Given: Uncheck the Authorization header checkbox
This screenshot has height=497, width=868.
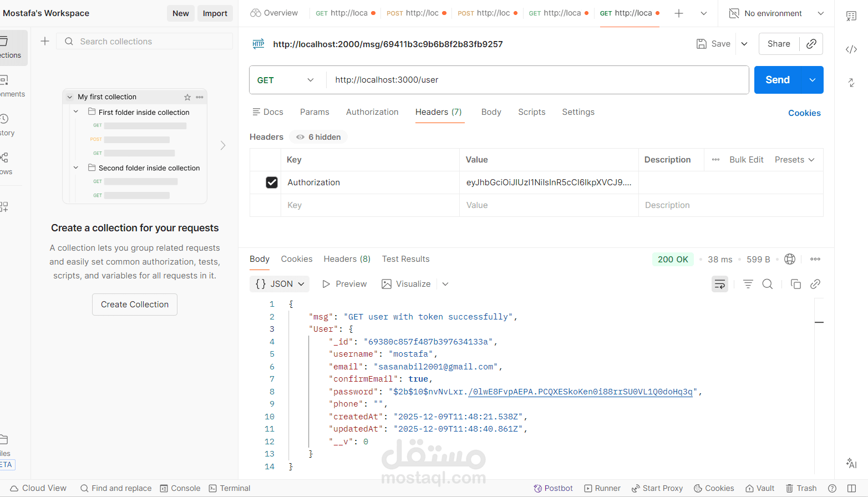Looking at the screenshot, I should pyautogui.click(x=272, y=182).
